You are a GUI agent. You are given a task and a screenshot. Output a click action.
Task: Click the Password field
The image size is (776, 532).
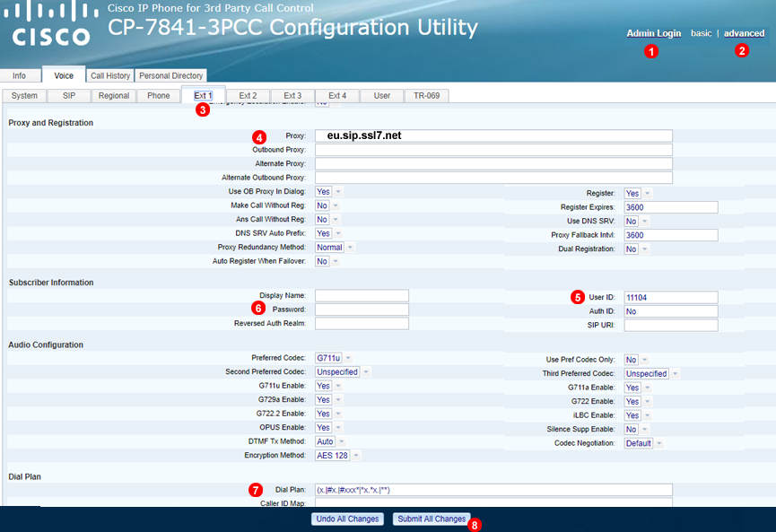(362, 310)
